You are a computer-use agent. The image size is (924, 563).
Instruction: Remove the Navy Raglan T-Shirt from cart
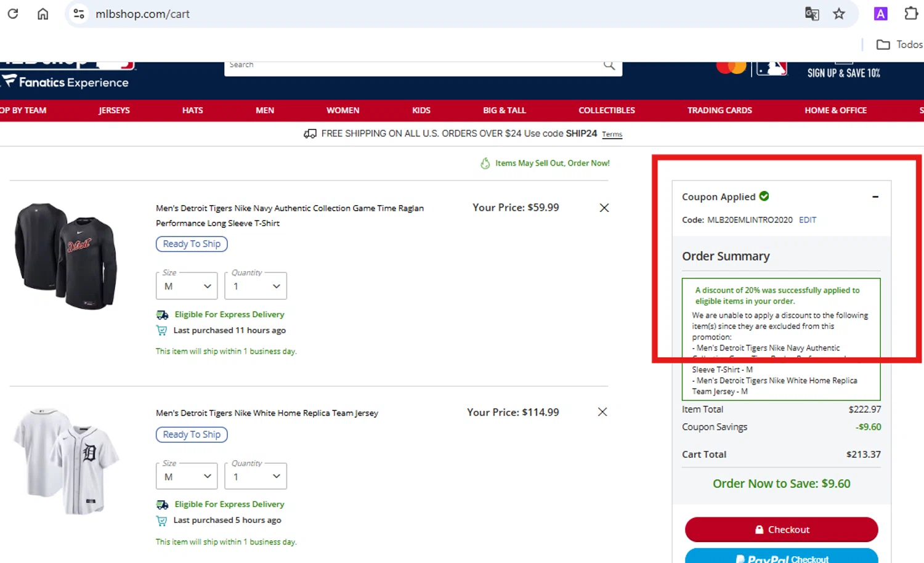click(x=604, y=208)
